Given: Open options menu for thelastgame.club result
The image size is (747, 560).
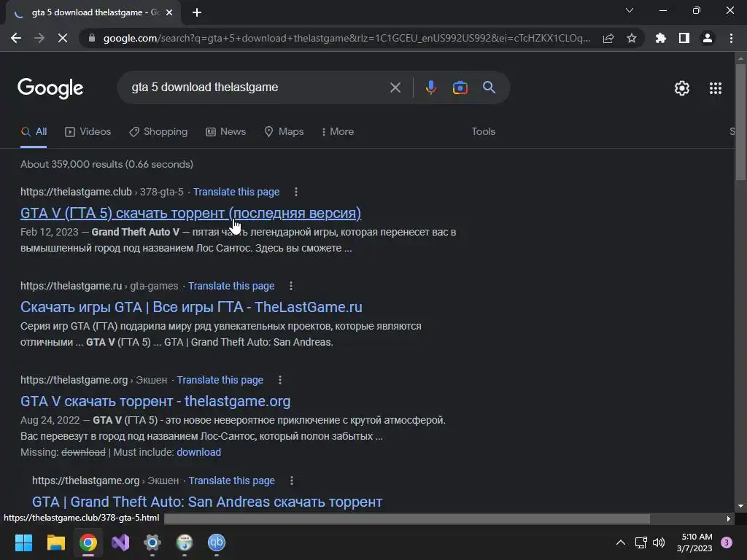Looking at the screenshot, I should (296, 192).
